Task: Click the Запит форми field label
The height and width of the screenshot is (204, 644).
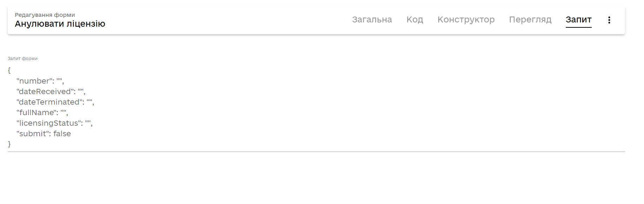Action: [22, 59]
